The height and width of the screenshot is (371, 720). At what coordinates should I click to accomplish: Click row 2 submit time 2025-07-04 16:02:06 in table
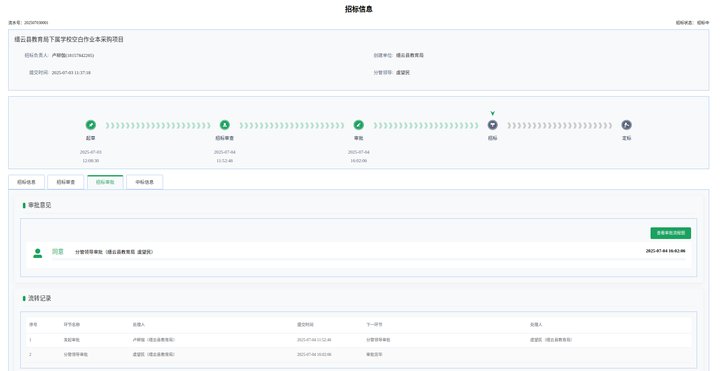314,354
